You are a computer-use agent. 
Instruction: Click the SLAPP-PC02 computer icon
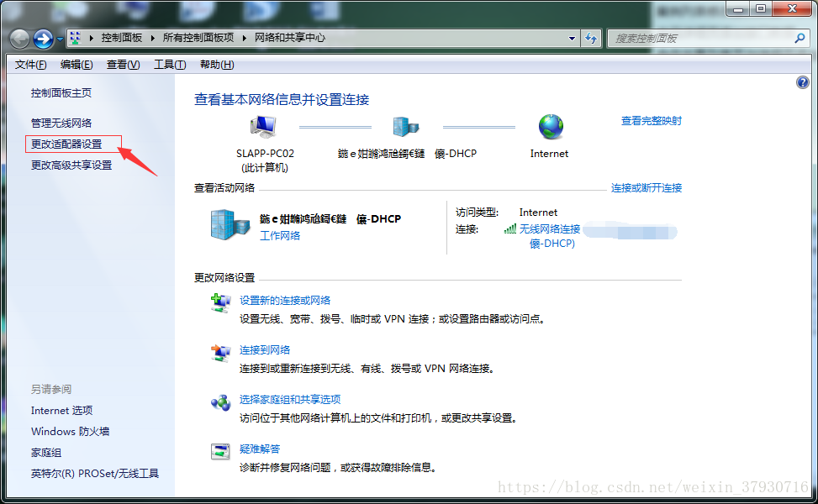(264, 127)
